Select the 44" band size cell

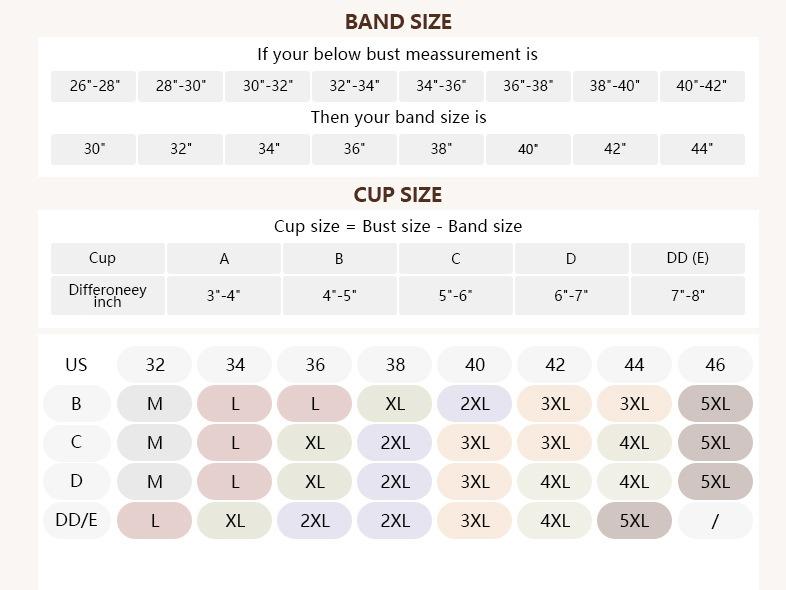(x=702, y=149)
